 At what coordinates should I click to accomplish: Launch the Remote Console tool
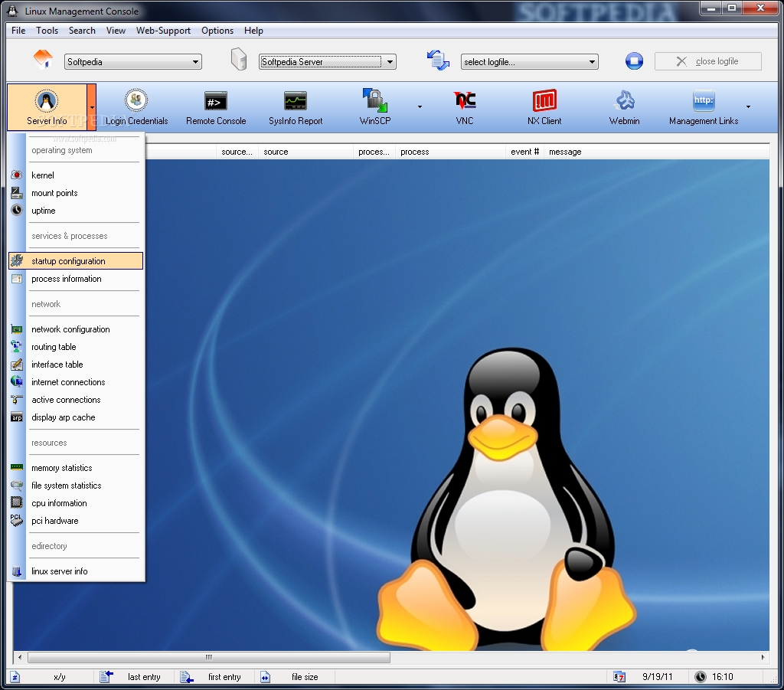point(216,107)
